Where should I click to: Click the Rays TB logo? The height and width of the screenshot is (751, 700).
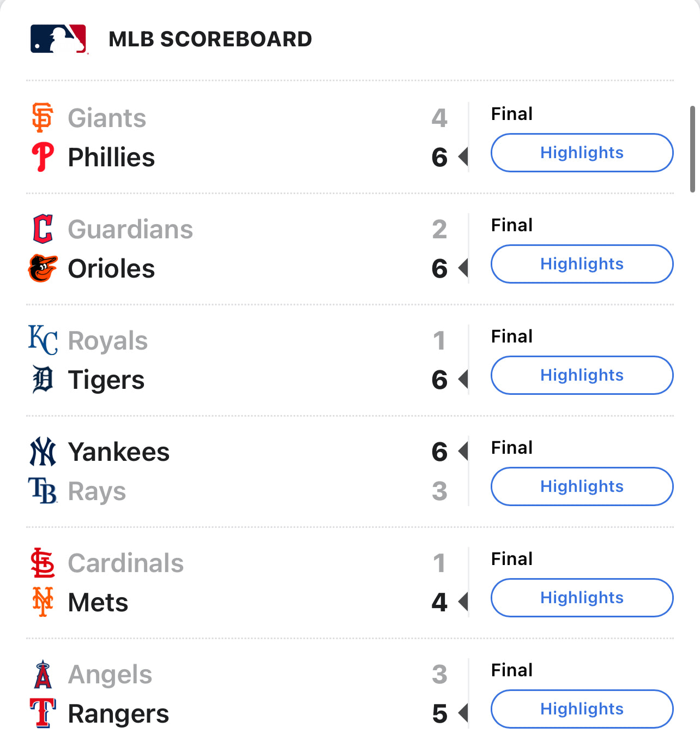coord(43,491)
